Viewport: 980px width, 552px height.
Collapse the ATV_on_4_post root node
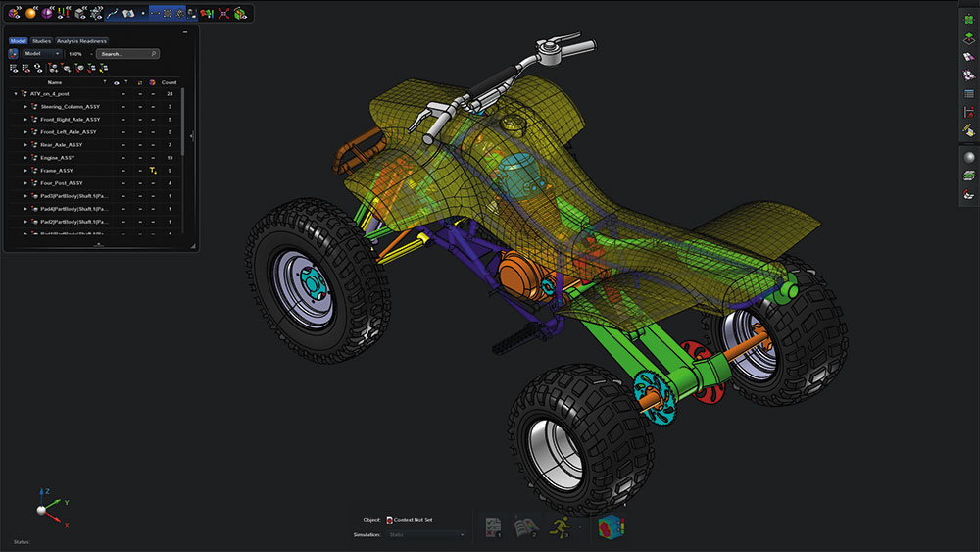coord(16,94)
